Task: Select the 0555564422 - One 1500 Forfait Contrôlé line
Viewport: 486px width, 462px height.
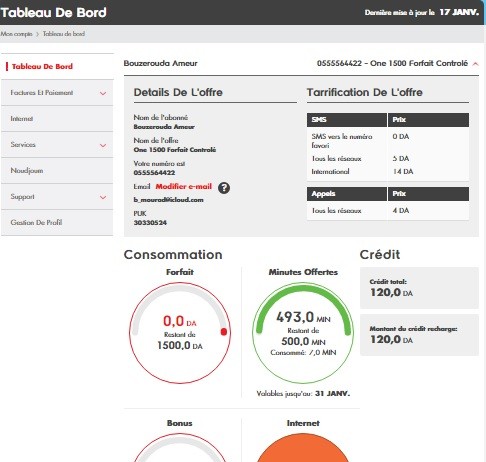Action: (392, 63)
